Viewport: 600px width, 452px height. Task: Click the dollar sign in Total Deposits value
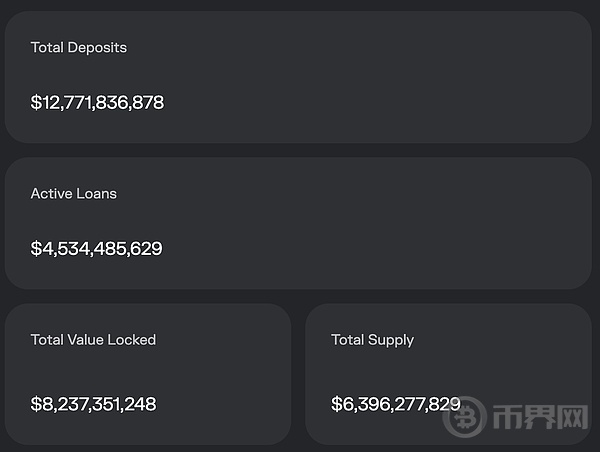pos(36,103)
